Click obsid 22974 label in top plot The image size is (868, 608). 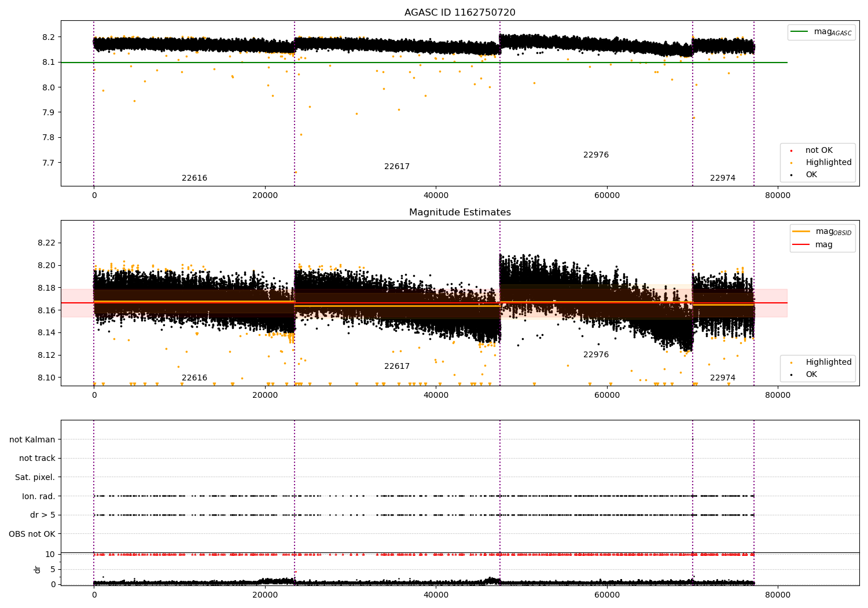(723, 178)
